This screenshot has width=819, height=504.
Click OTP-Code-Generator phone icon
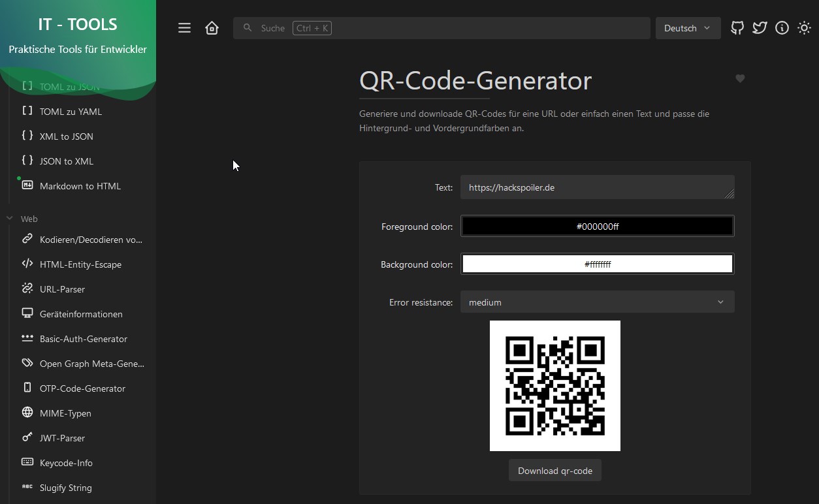tap(27, 388)
